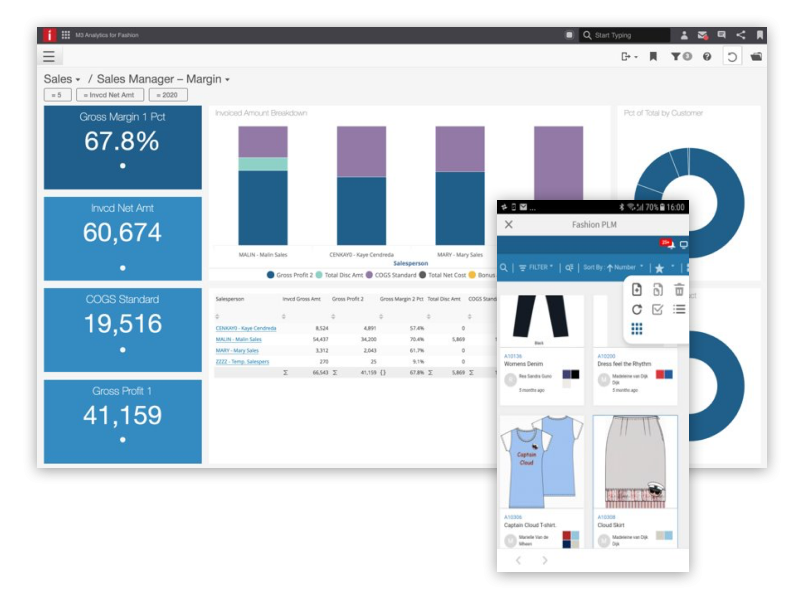Go to next page in Fashion PLM
Screen dimensions: 800x599
545,560
